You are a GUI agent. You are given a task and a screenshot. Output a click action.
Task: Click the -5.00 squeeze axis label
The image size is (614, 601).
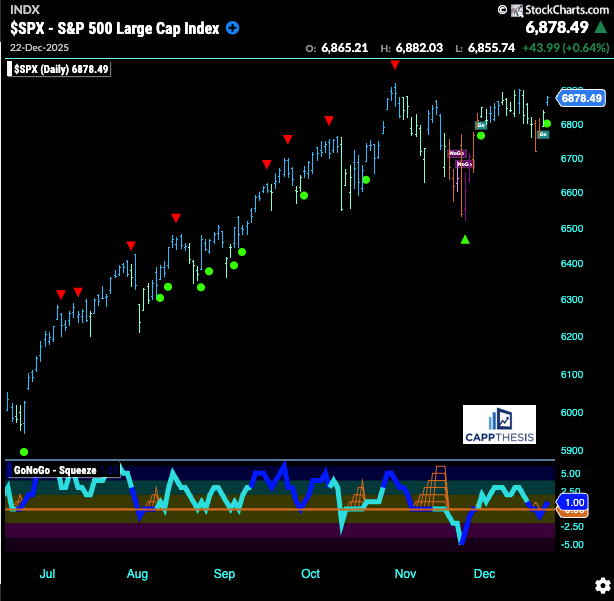coord(572,545)
